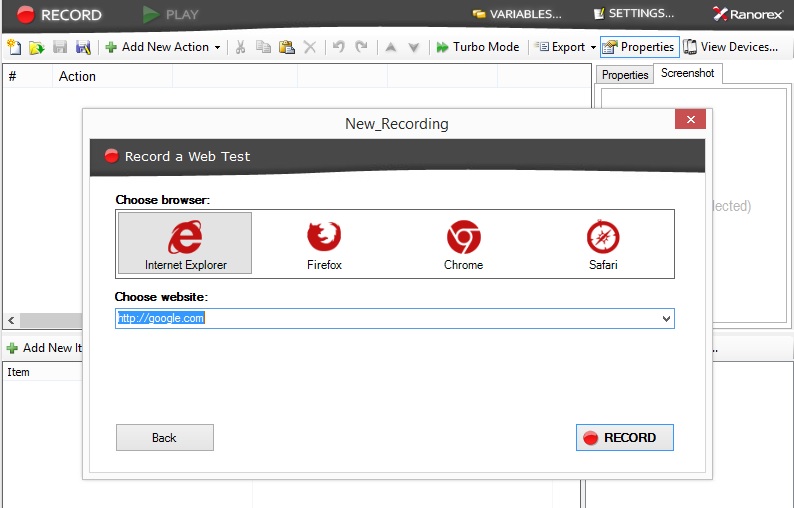Select Firefox browser
The width and height of the screenshot is (794, 508).
click(x=324, y=244)
